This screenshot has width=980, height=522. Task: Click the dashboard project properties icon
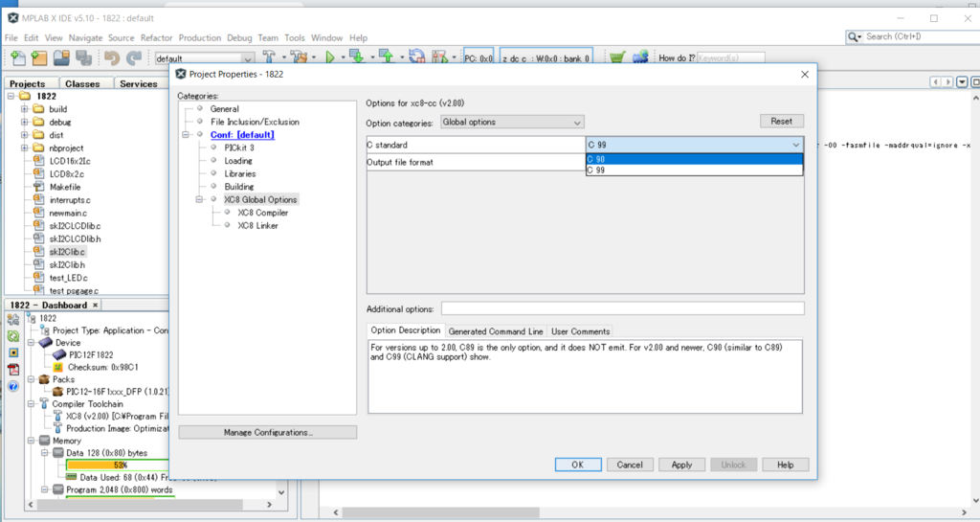pos(13,320)
